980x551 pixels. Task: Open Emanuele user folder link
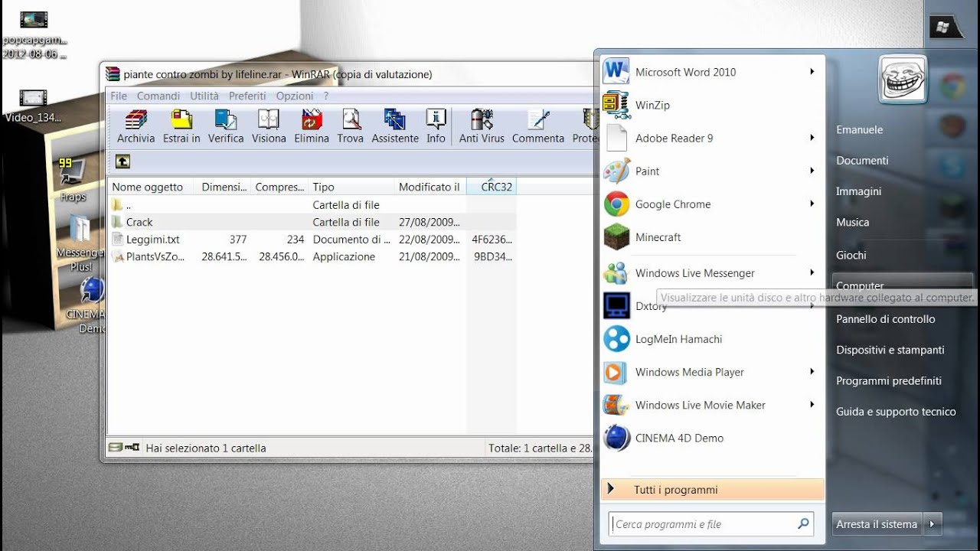click(859, 129)
